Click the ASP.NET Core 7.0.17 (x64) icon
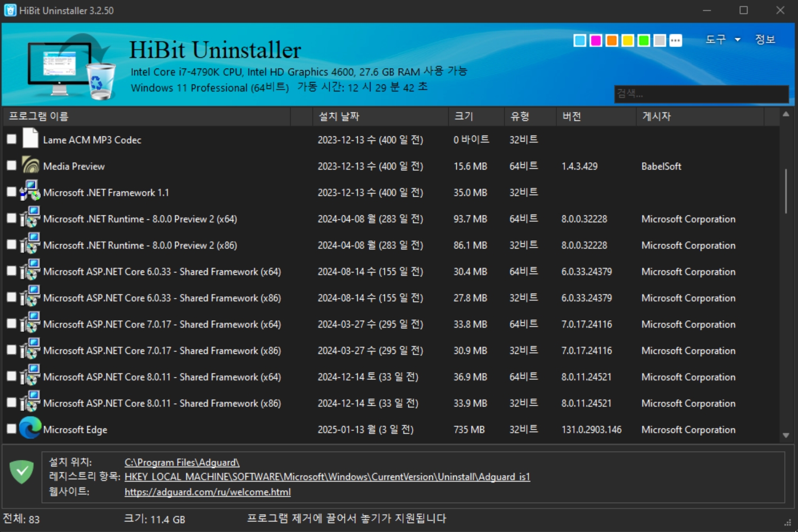The width and height of the screenshot is (798, 532). 30,323
